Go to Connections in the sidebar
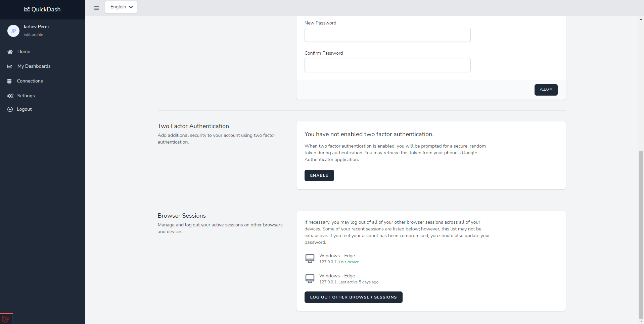 click(30, 81)
